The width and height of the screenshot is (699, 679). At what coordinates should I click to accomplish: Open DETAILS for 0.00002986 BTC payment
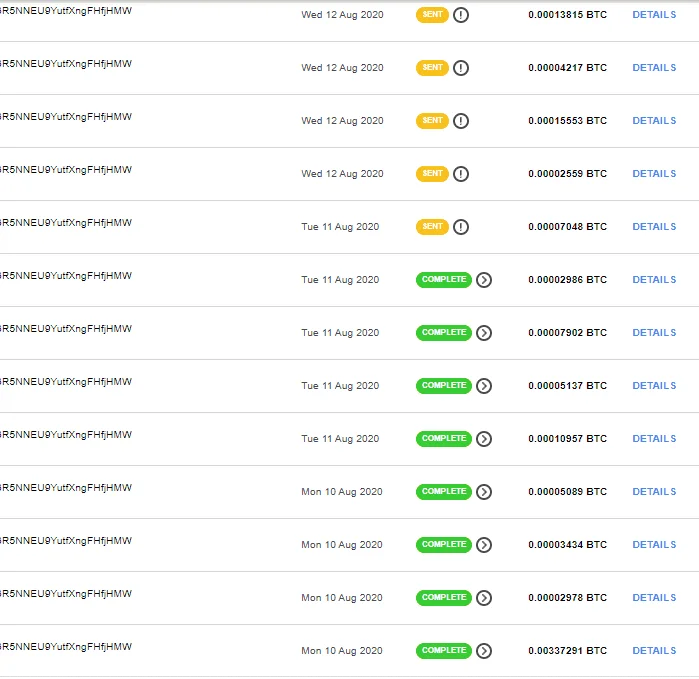(x=654, y=280)
